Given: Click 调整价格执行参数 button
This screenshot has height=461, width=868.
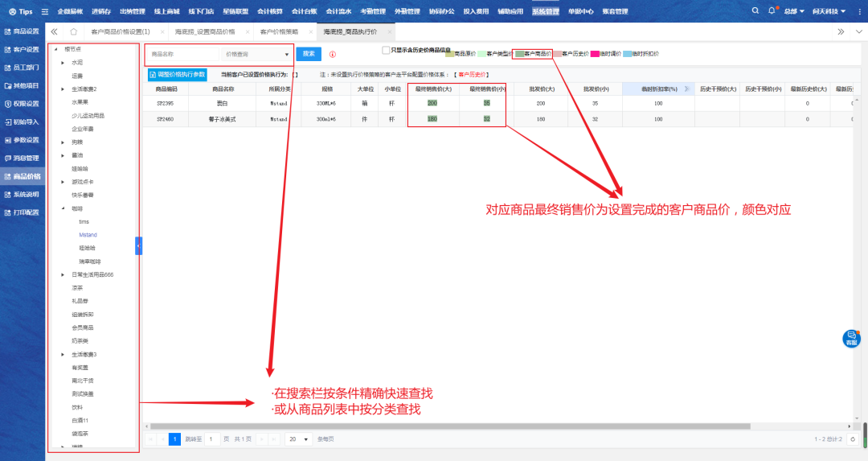Looking at the screenshot, I should pyautogui.click(x=177, y=75).
